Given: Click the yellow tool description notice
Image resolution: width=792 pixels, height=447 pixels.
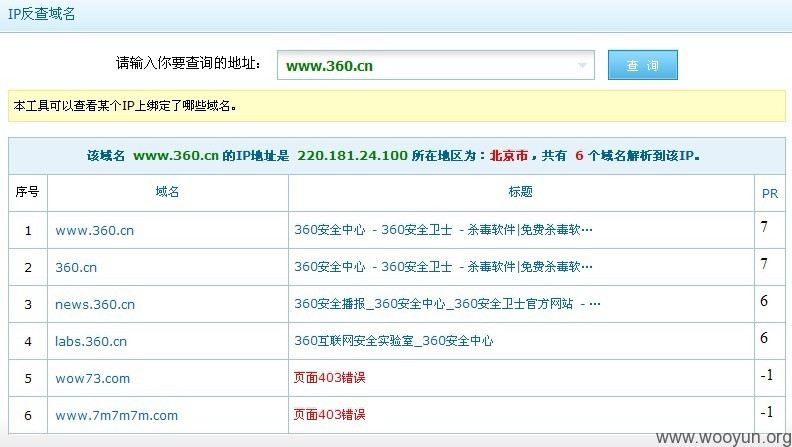Looking at the screenshot, I should click(x=397, y=106).
